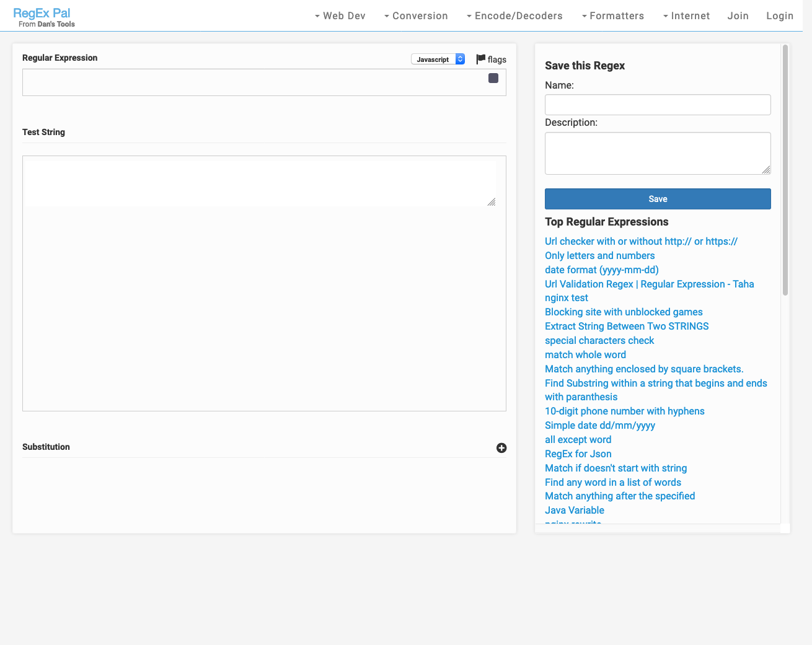Go to the RegEx Pal home logo
This screenshot has width=812, height=645.
coord(42,13)
